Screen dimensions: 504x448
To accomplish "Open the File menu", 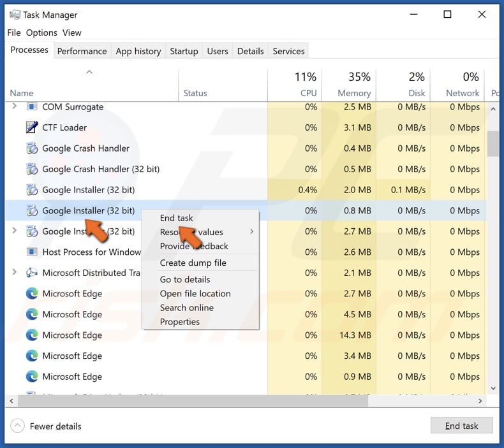I will coord(14,33).
